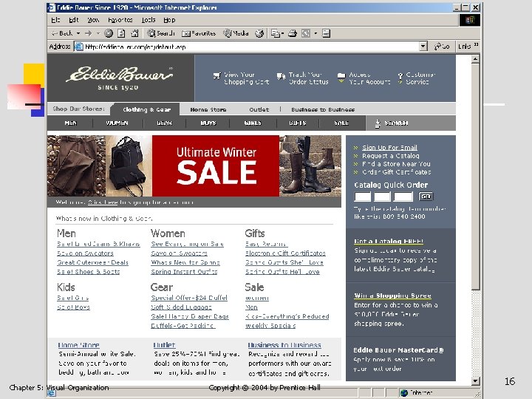
Task: Open the GIFTS navigation item
Action: click(x=298, y=123)
